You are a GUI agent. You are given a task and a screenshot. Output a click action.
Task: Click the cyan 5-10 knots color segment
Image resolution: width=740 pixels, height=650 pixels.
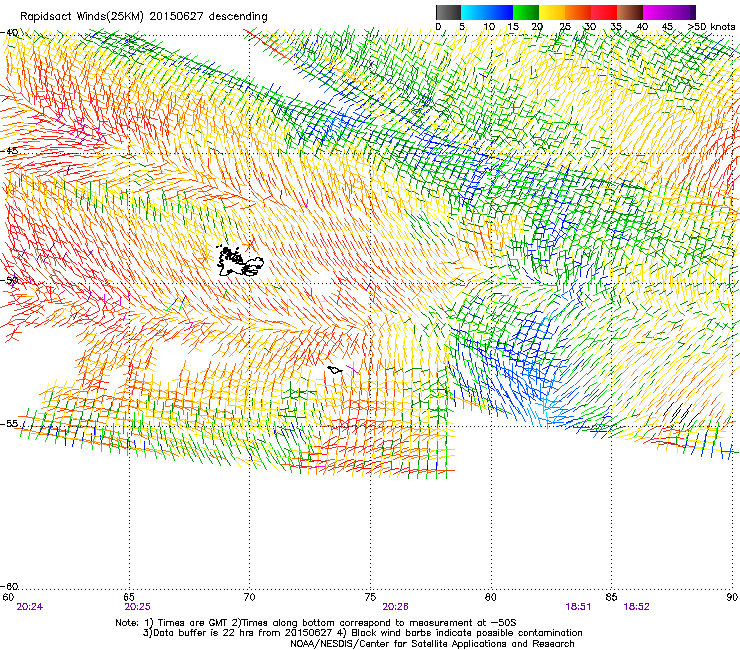474,12
